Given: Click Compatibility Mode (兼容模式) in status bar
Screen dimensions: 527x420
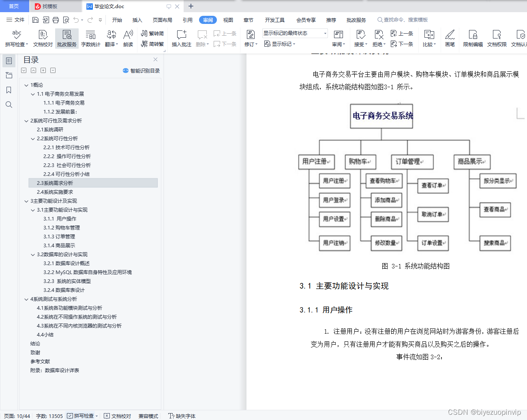Looking at the screenshot, I should (148, 416).
